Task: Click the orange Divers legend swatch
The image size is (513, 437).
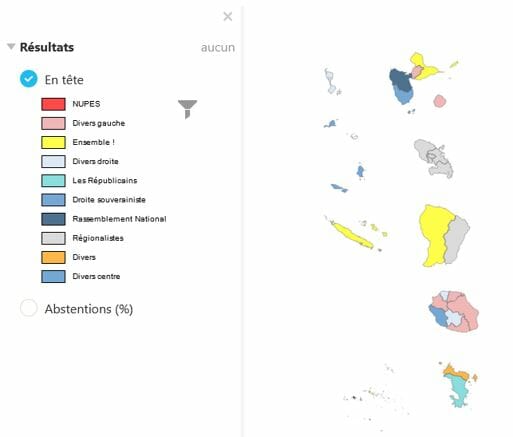Action: click(53, 257)
